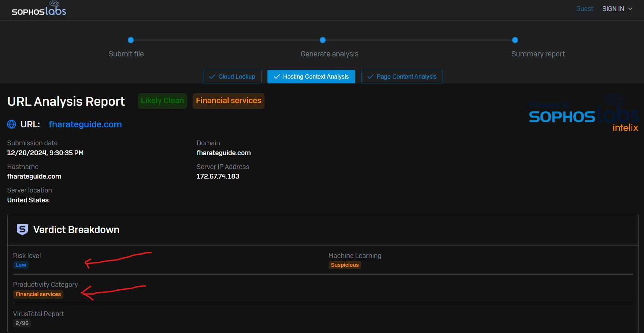The height and width of the screenshot is (333, 644).
Task: Select the server IP address 172.67.74.183
Action: coord(218,176)
